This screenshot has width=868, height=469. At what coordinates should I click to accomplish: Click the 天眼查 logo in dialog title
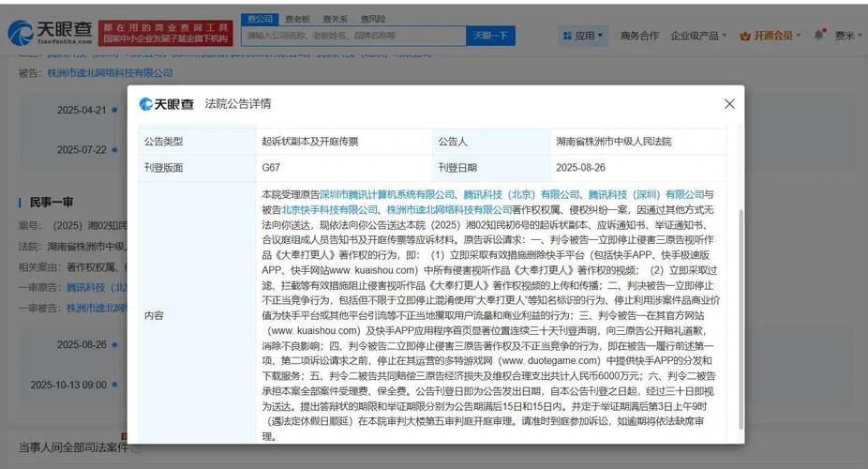(x=167, y=103)
